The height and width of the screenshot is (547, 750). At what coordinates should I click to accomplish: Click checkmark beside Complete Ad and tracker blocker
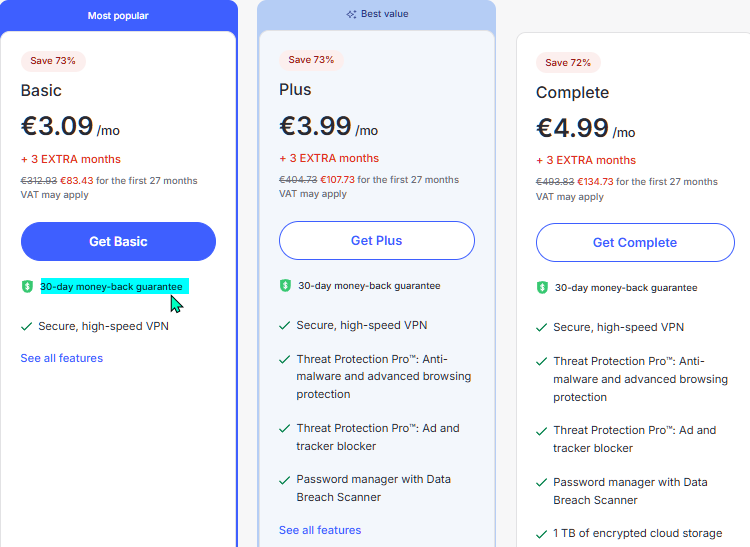(x=541, y=431)
